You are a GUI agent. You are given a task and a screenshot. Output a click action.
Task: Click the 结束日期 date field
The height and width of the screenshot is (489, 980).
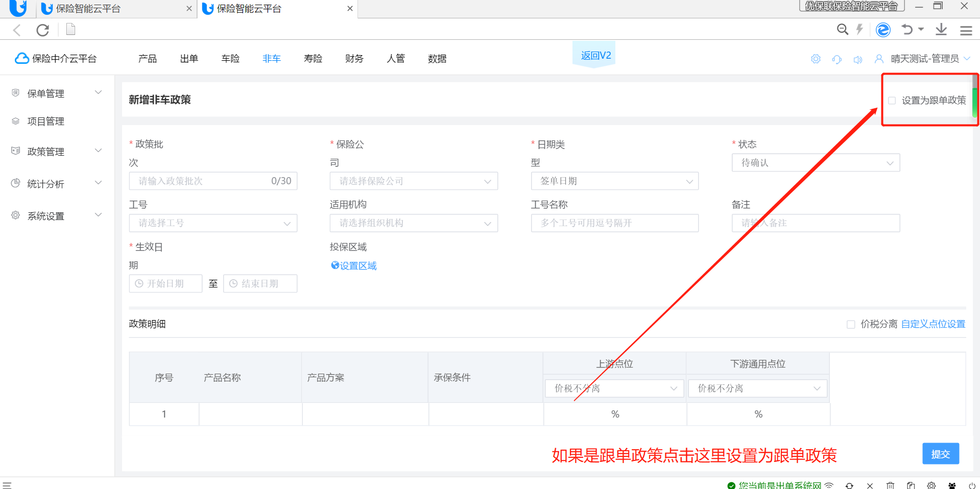tap(260, 284)
